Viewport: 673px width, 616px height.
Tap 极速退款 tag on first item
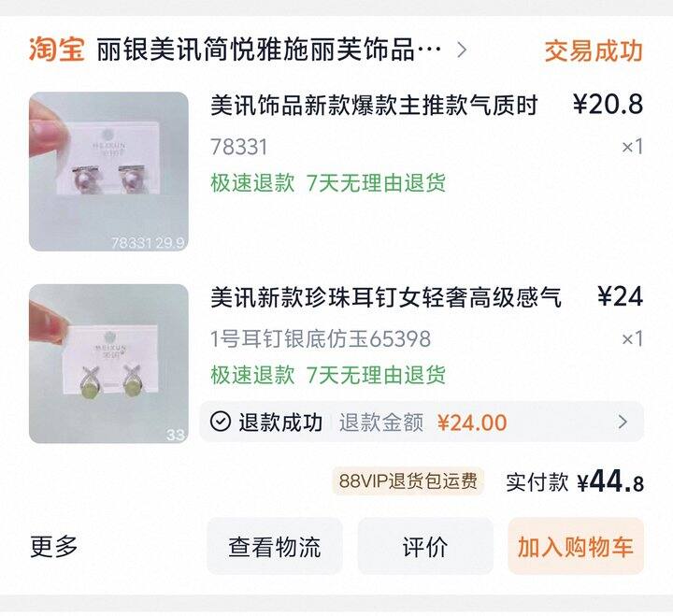point(252,183)
